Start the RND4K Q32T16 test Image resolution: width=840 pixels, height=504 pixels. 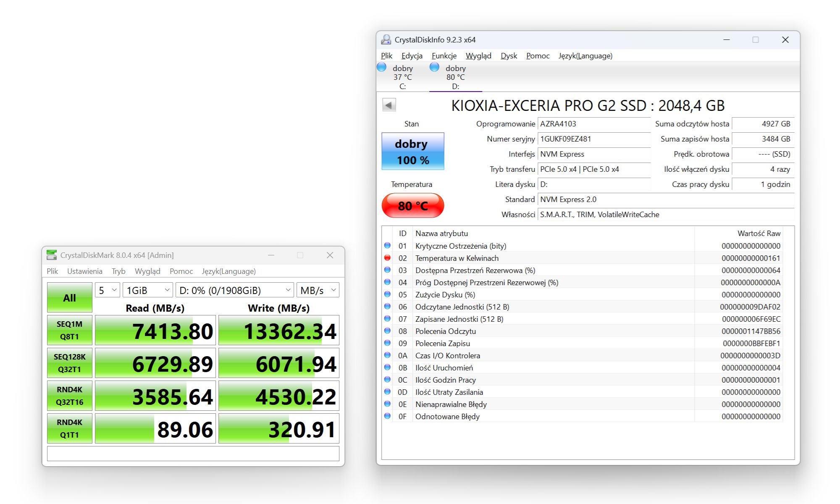pos(70,396)
